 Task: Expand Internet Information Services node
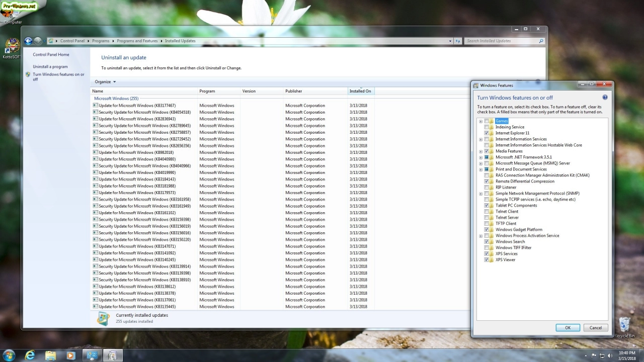[x=480, y=139]
